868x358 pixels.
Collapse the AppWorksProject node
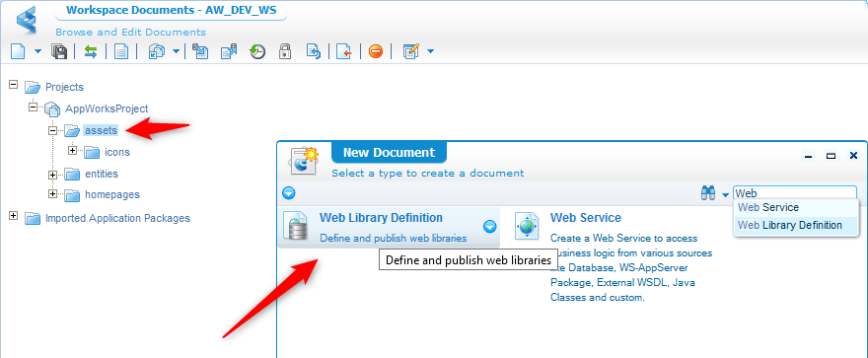(x=34, y=107)
